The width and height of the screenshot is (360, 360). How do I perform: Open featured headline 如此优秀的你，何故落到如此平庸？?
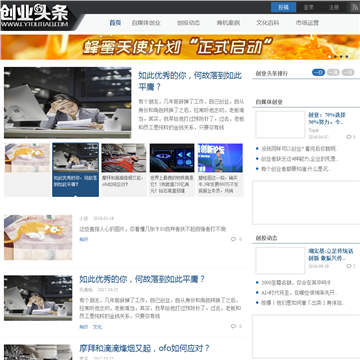(190, 81)
